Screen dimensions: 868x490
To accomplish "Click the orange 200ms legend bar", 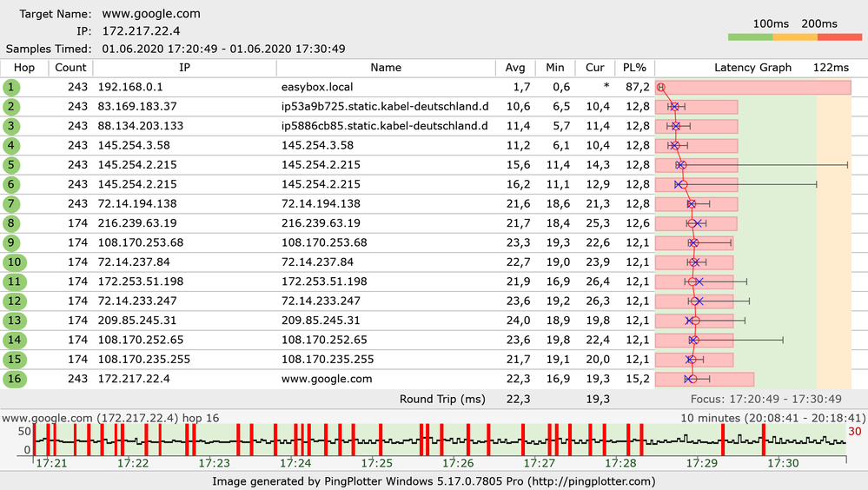I will 795,37.
